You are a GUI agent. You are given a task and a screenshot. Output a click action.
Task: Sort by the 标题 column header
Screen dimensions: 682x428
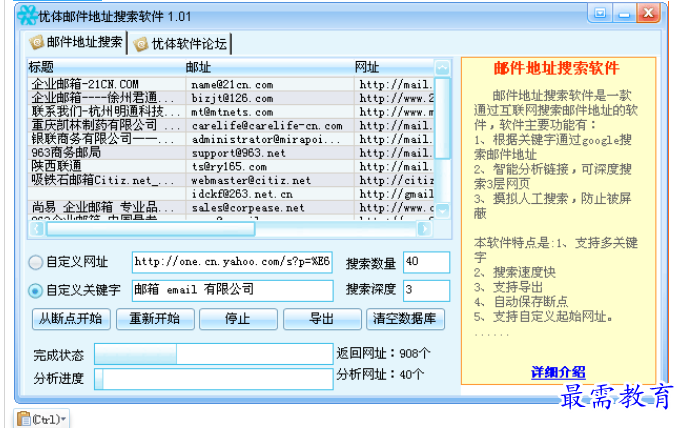tap(106, 67)
